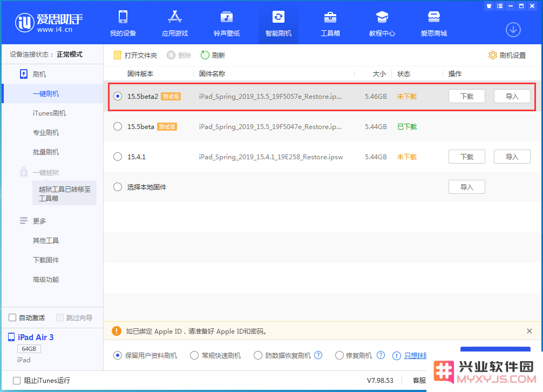Click the 删除 delete toolbar item
This screenshot has width=543, height=392.
click(179, 55)
